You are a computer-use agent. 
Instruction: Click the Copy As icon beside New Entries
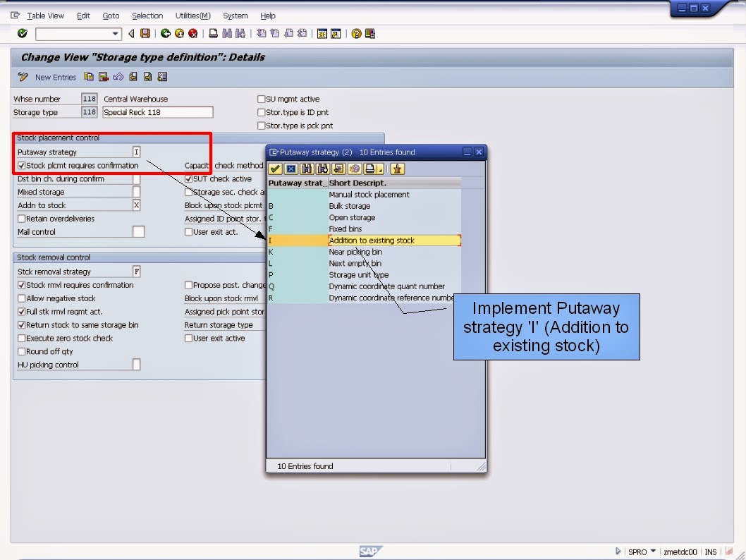89,77
